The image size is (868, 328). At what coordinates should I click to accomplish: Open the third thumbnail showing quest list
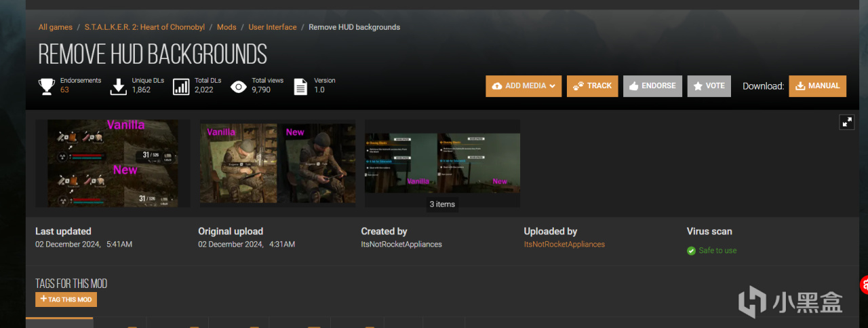point(442,163)
